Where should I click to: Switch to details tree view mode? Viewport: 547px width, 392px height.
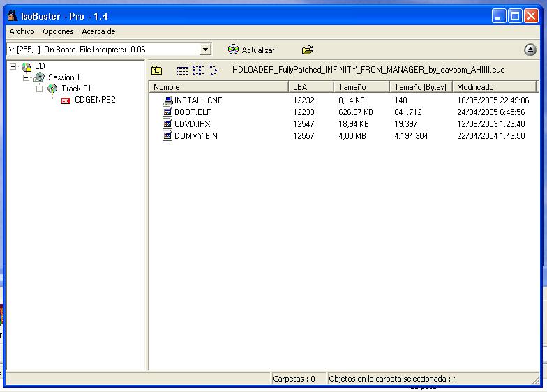coord(214,70)
